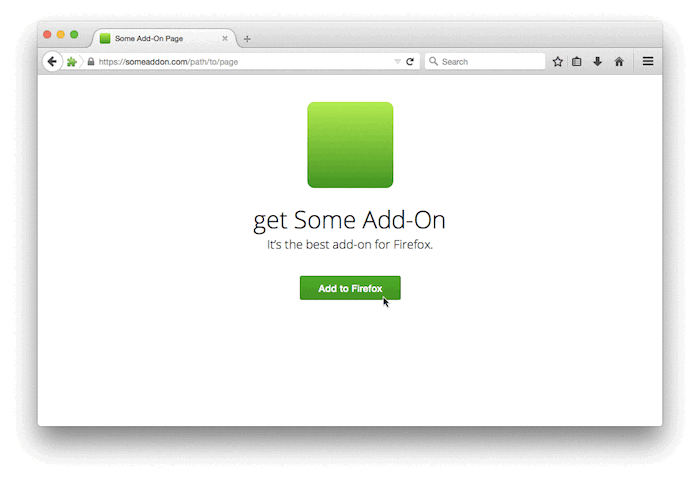This screenshot has width=700, height=480.
Task: Click the green tab favicon
Action: click(x=105, y=38)
